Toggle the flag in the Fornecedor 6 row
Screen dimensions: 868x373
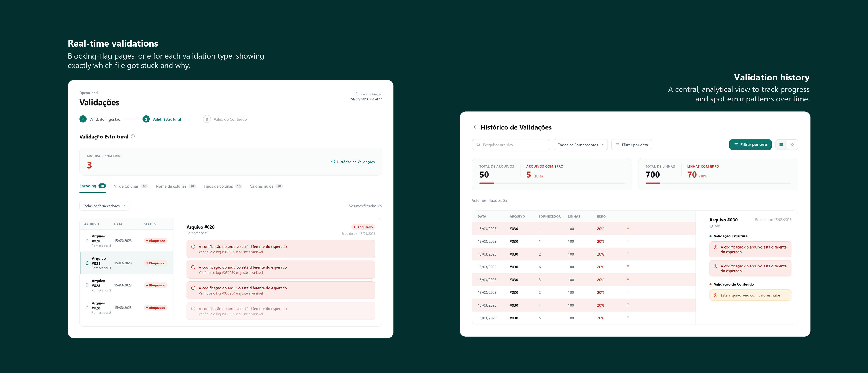click(628, 267)
